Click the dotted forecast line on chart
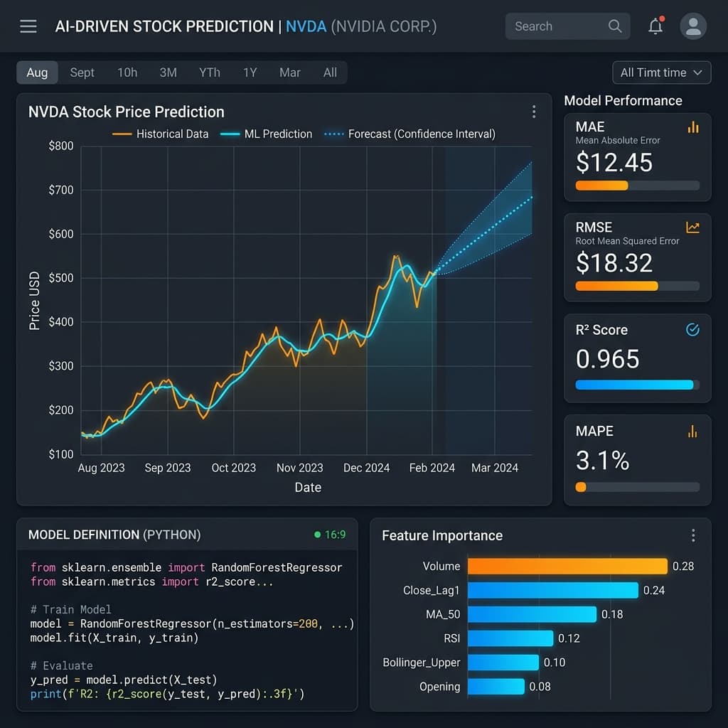The height and width of the screenshot is (728, 728). (485, 235)
